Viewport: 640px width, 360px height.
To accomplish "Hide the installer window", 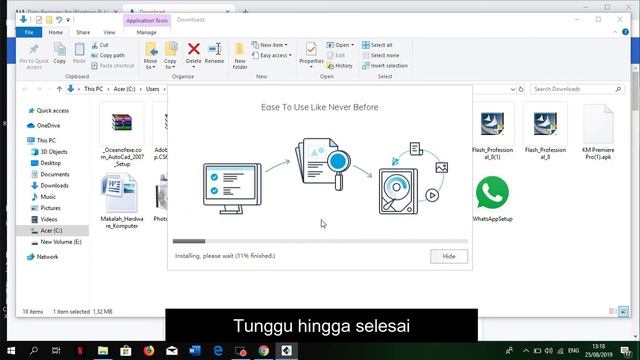I will tap(449, 256).
